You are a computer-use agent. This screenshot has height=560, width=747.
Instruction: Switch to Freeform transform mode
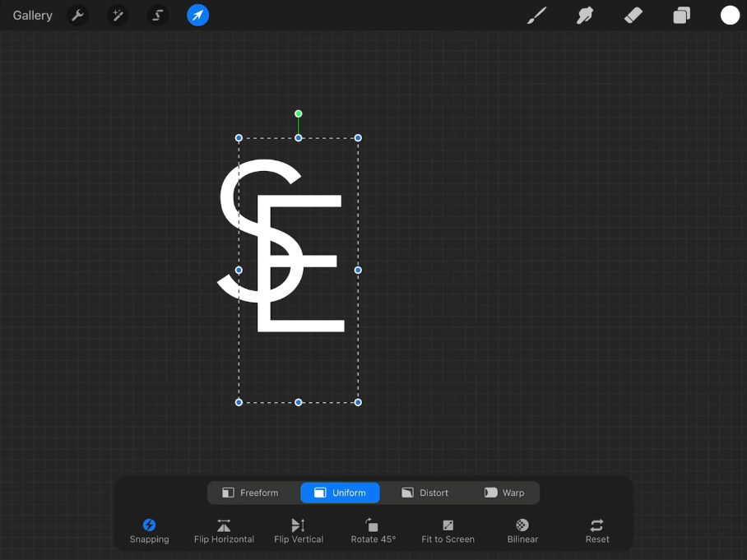250,493
